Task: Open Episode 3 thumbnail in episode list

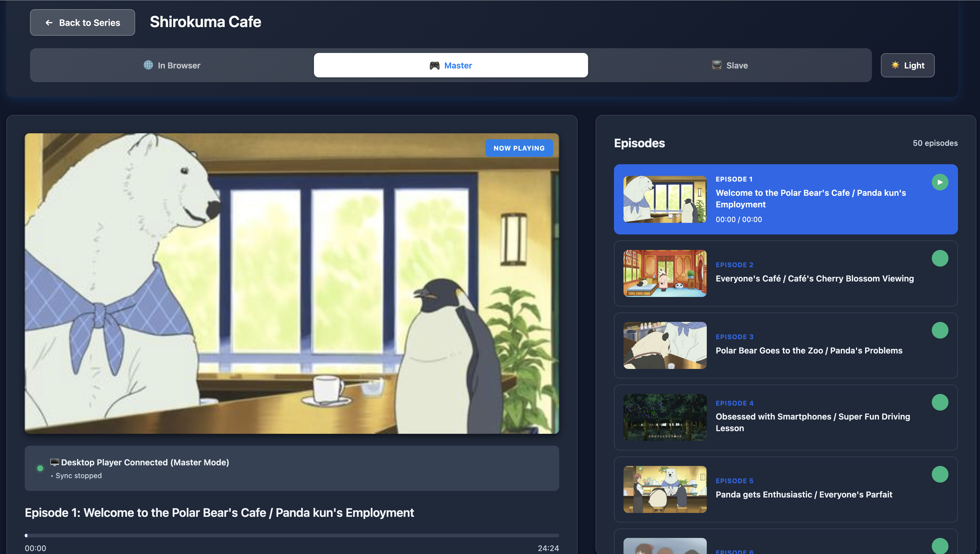Action: point(665,345)
